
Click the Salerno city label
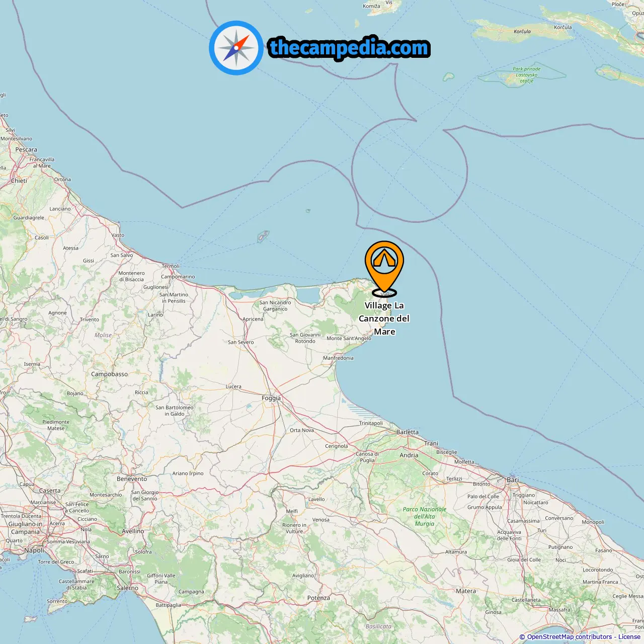pos(127,588)
